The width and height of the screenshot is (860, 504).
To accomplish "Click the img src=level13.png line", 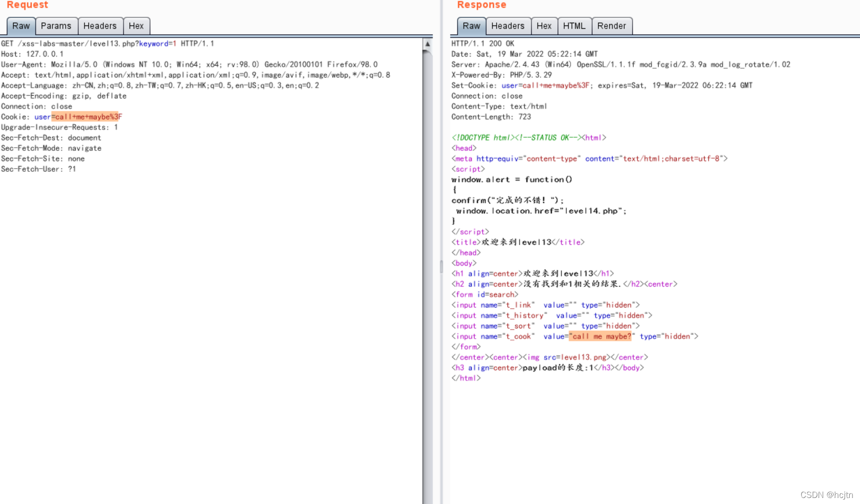I will [x=549, y=357].
